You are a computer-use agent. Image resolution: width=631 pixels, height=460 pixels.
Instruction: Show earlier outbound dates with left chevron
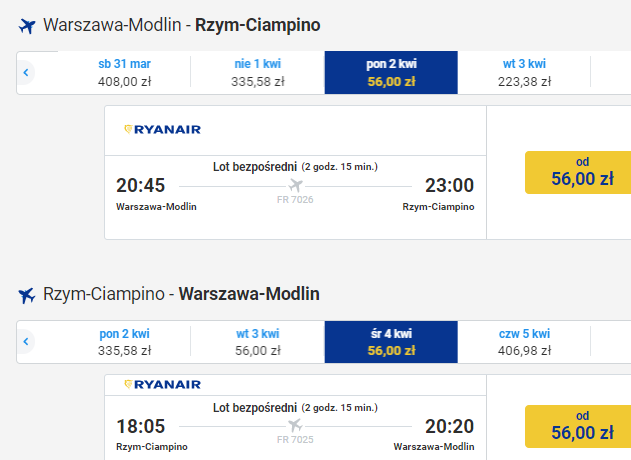[x=26, y=72]
